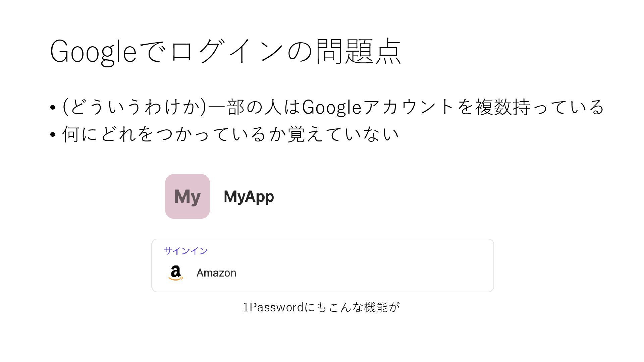Image resolution: width=644 pixels, height=362 pixels.
Task: Select the MyApp name label
Action: 249,197
